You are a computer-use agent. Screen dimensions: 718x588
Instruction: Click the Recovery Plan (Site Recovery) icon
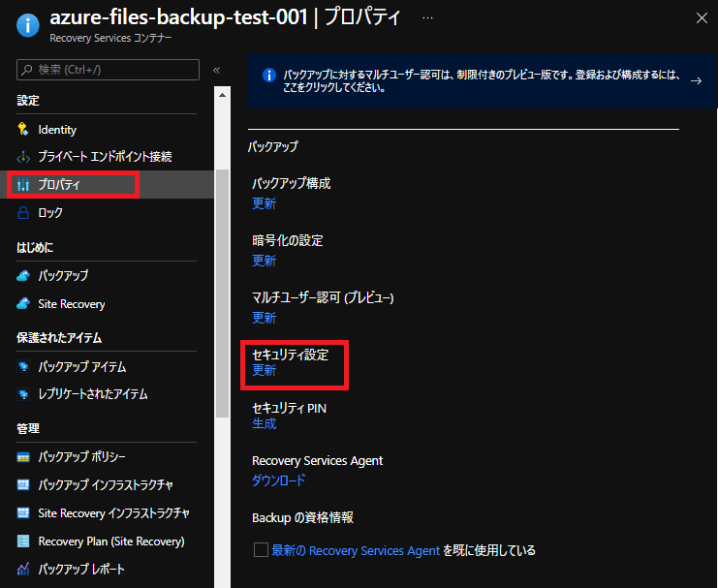tap(23, 541)
